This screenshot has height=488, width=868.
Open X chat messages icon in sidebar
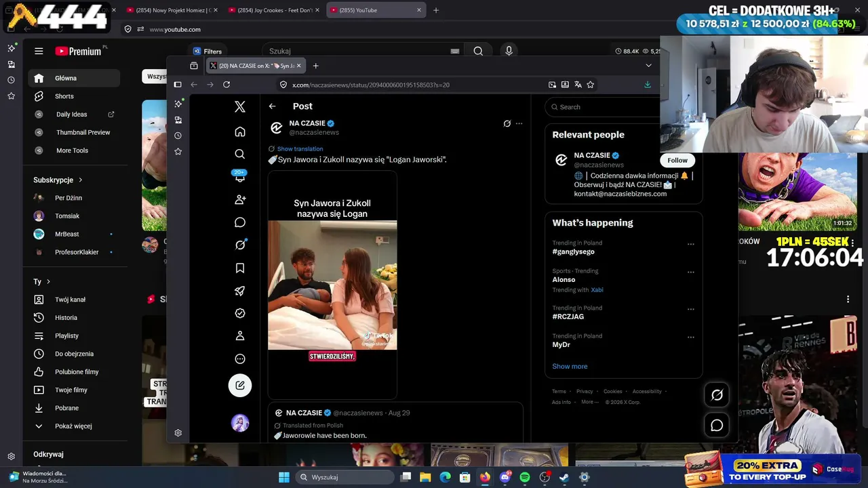click(x=240, y=222)
